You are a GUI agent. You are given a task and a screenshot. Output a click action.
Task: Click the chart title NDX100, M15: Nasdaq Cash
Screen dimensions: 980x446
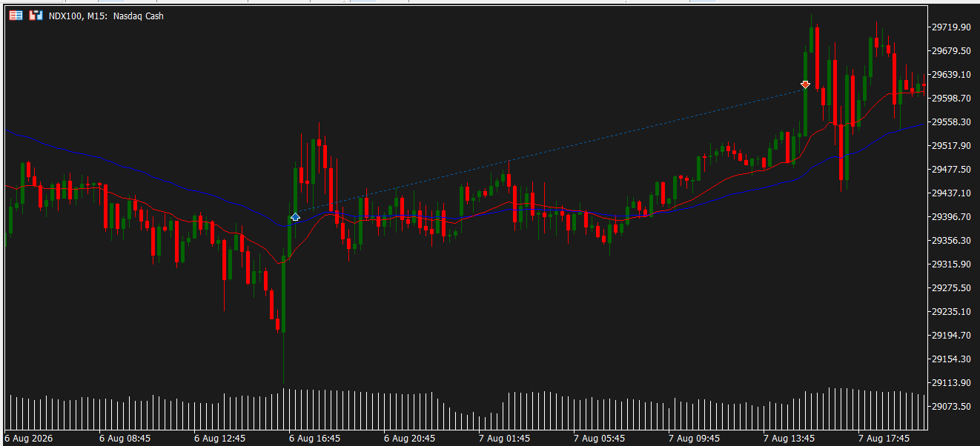tap(106, 16)
